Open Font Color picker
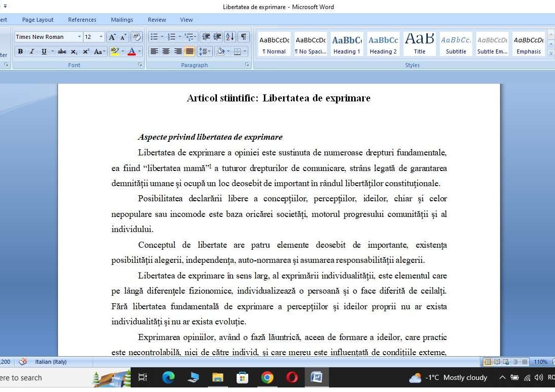Viewport: 555px width, 392px height. point(138,51)
